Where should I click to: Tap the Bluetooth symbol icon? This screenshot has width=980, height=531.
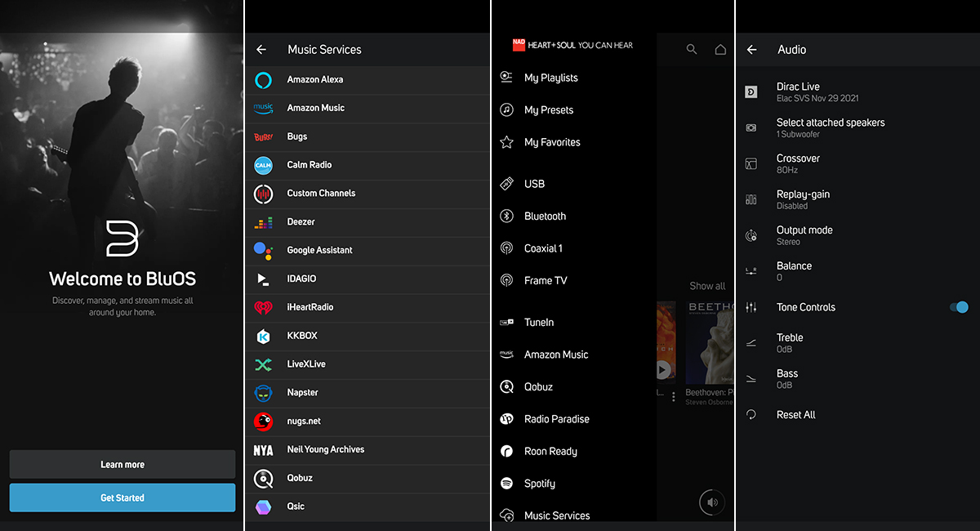pyautogui.click(x=506, y=216)
